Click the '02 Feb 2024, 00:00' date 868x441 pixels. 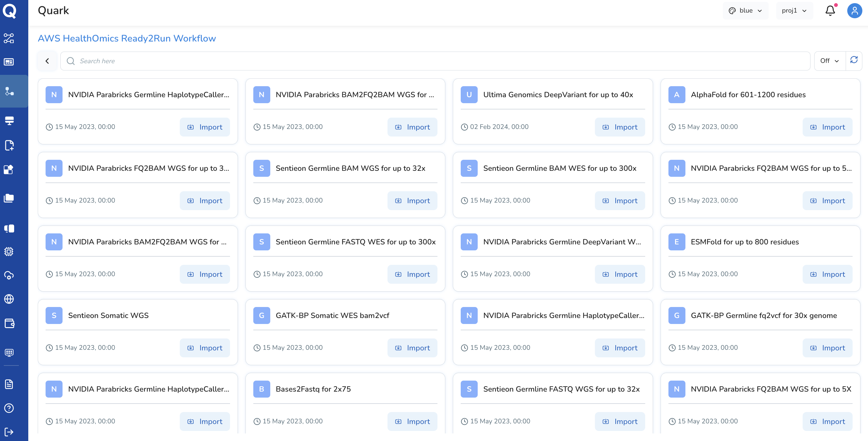tap(499, 127)
